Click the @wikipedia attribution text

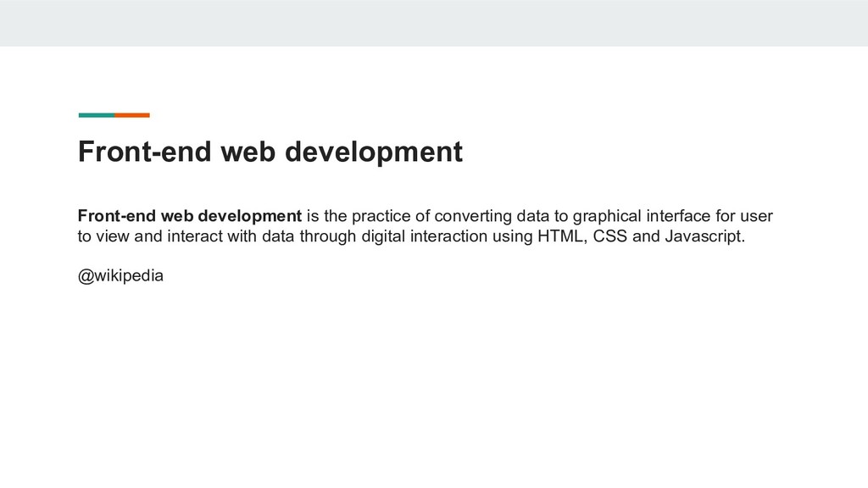(121, 276)
